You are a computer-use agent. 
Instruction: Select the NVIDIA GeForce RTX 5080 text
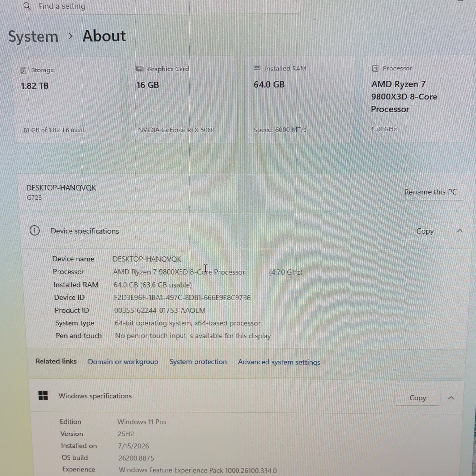point(176,130)
